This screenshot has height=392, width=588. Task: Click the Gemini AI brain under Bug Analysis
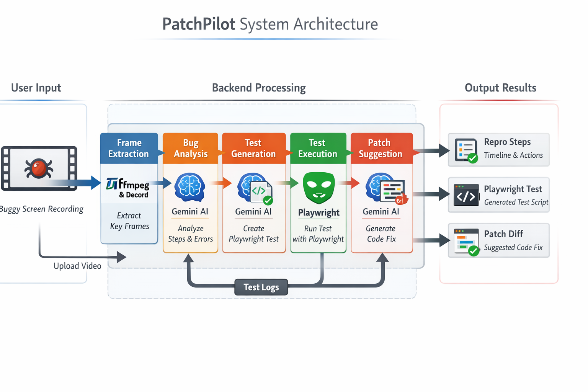coord(190,187)
